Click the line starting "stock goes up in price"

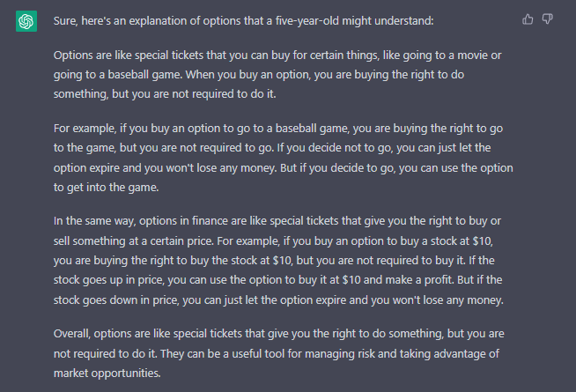277,280
